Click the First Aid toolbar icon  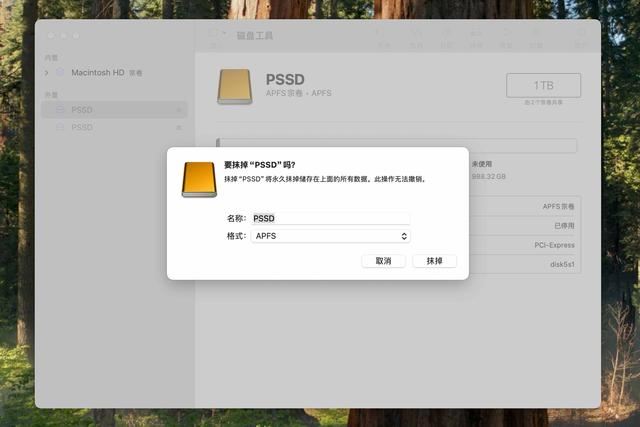coord(416,38)
